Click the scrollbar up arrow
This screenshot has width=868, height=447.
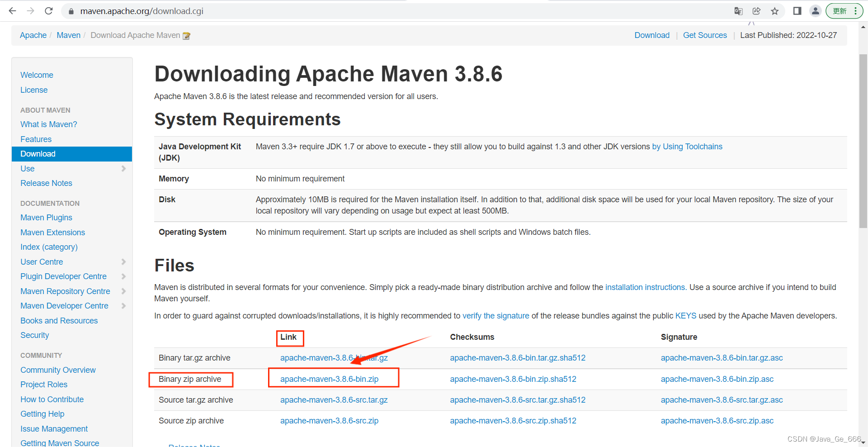pyautogui.click(x=863, y=27)
